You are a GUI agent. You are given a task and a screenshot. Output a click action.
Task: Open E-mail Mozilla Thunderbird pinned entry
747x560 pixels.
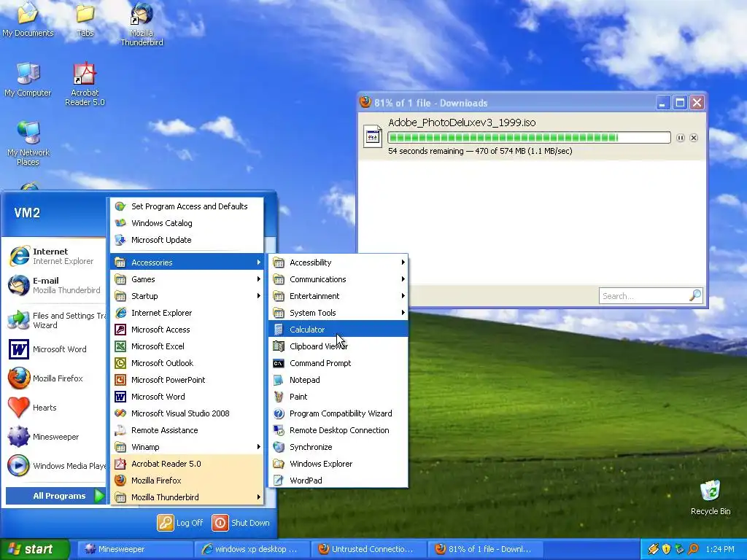click(x=55, y=285)
